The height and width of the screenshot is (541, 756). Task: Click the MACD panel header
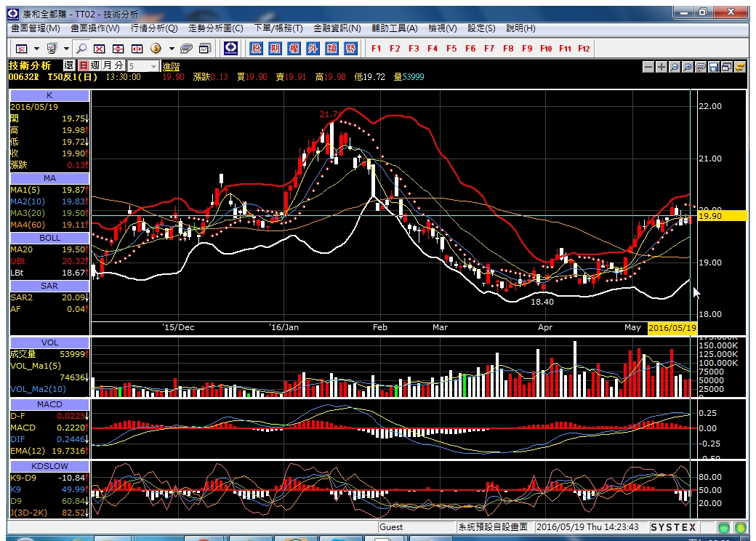(x=49, y=404)
